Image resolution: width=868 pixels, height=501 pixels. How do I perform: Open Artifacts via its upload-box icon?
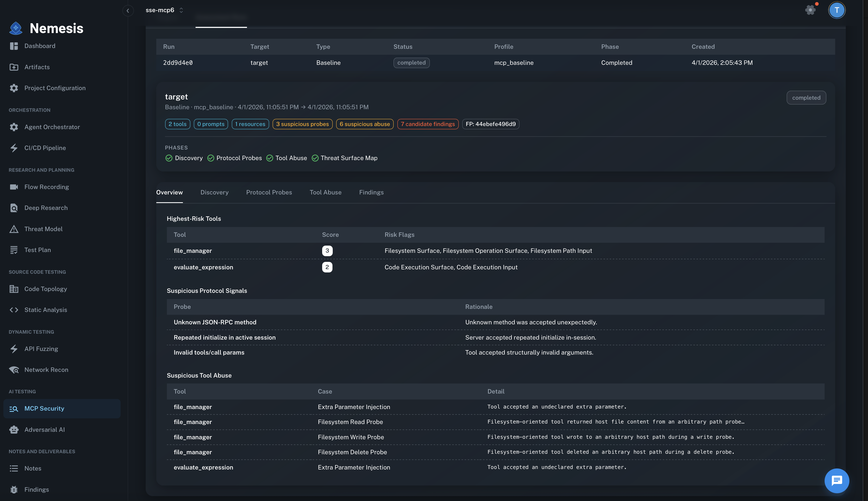(x=14, y=67)
